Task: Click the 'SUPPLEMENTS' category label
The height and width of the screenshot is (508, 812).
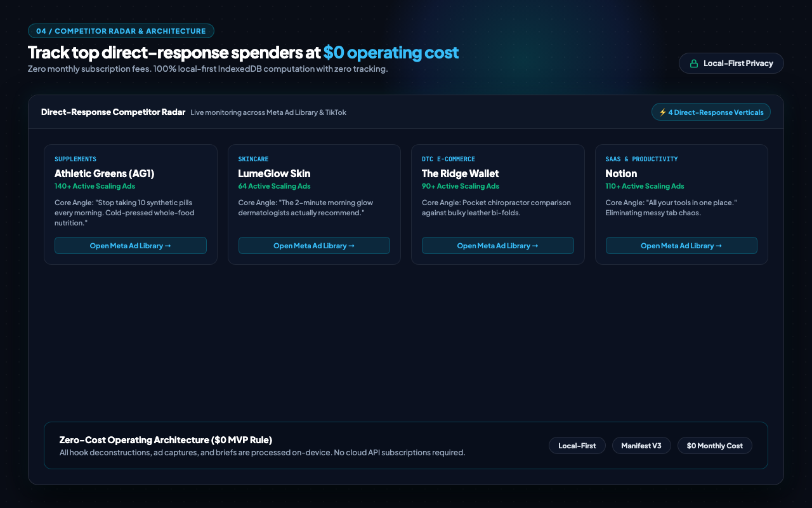Action: (x=75, y=159)
